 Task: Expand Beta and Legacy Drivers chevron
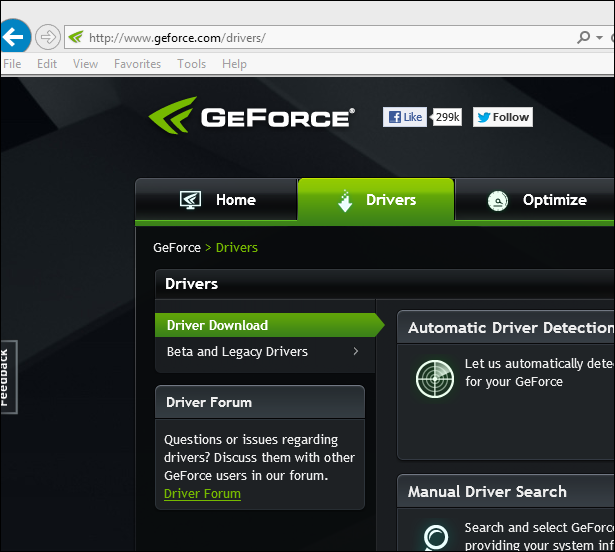tap(356, 351)
